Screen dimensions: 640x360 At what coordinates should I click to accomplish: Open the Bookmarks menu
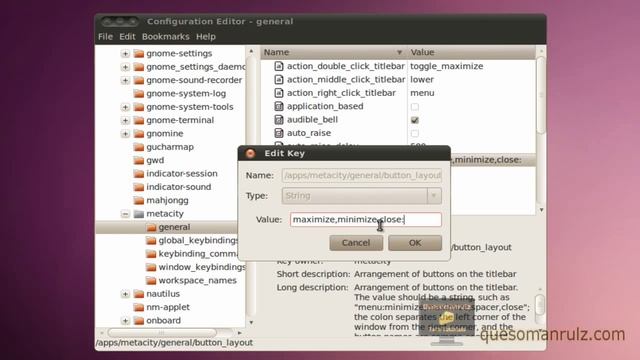point(165,37)
